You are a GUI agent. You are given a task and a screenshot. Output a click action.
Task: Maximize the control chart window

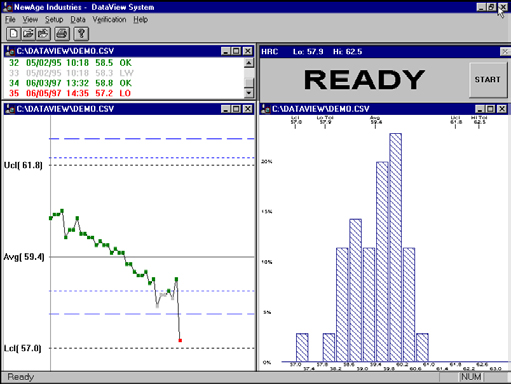pyautogui.click(x=236, y=109)
